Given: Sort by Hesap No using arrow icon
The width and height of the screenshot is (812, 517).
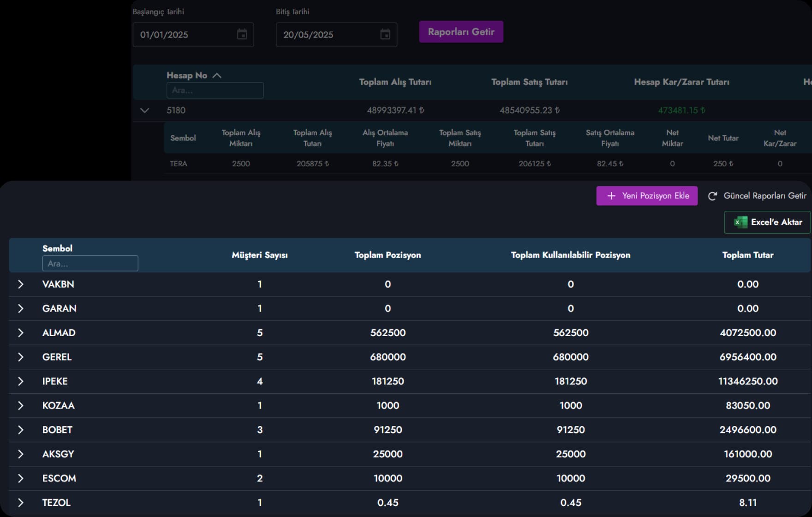Looking at the screenshot, I should tap(217, 75).
